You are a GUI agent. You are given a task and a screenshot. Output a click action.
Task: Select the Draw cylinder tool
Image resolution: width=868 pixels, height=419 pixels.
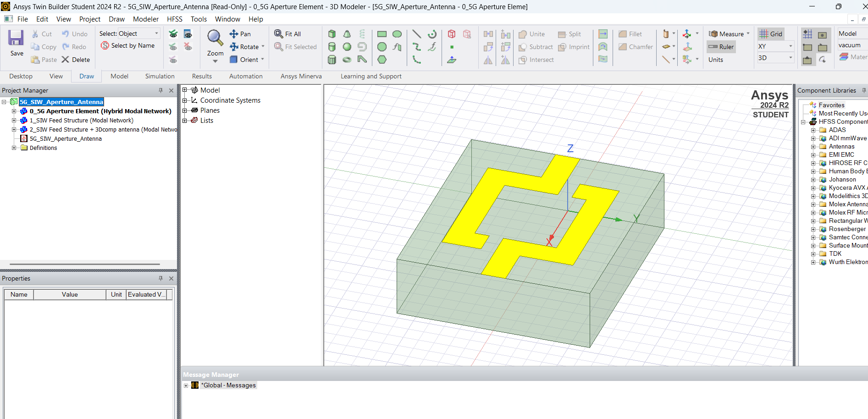point(332,47)
